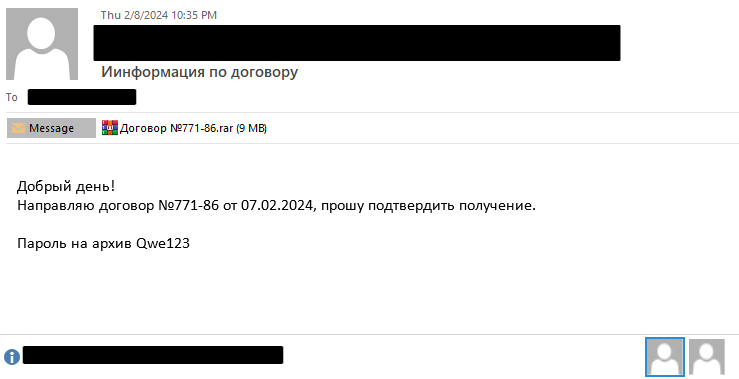
Task: Click the sender's gray avatar placeholder
Action: 42,44
